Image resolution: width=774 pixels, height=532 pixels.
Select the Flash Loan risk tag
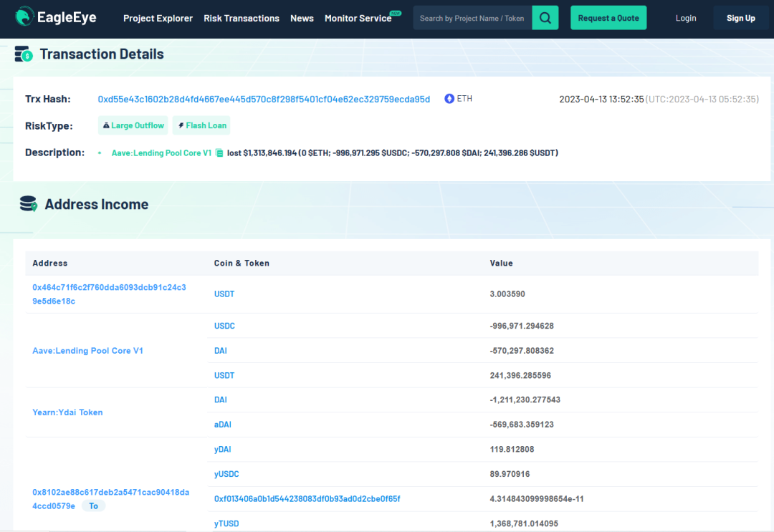coord(201,125)
